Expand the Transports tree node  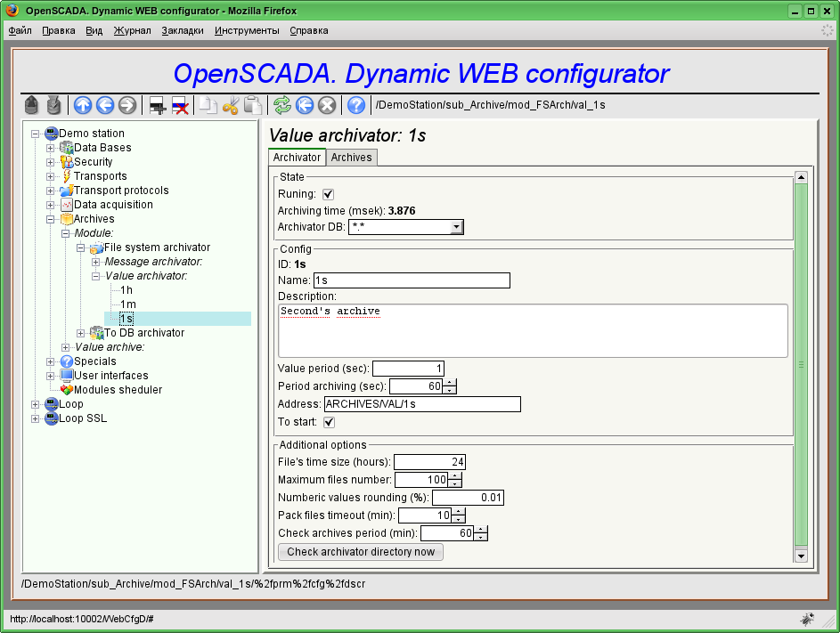coord(51,177)
